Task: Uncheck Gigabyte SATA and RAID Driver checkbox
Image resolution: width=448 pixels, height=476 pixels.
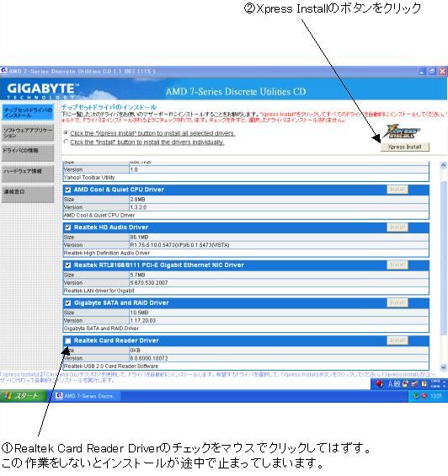Action: (x=68, y=303)
